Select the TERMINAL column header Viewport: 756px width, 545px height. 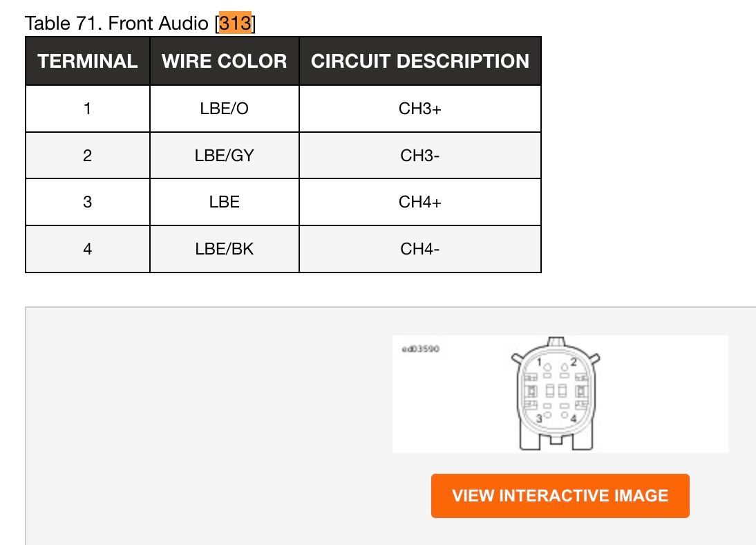tap(88, 61)
